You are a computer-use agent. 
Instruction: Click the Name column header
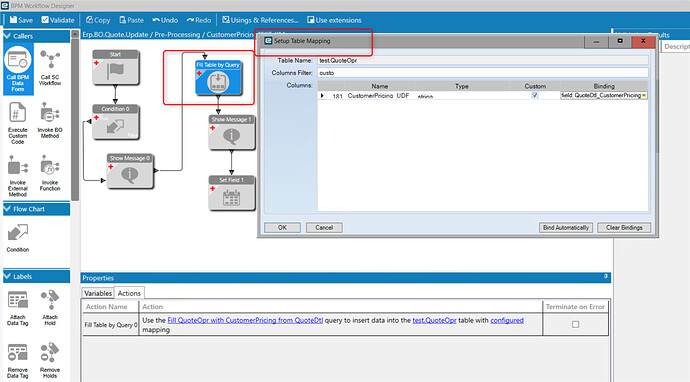379,86
